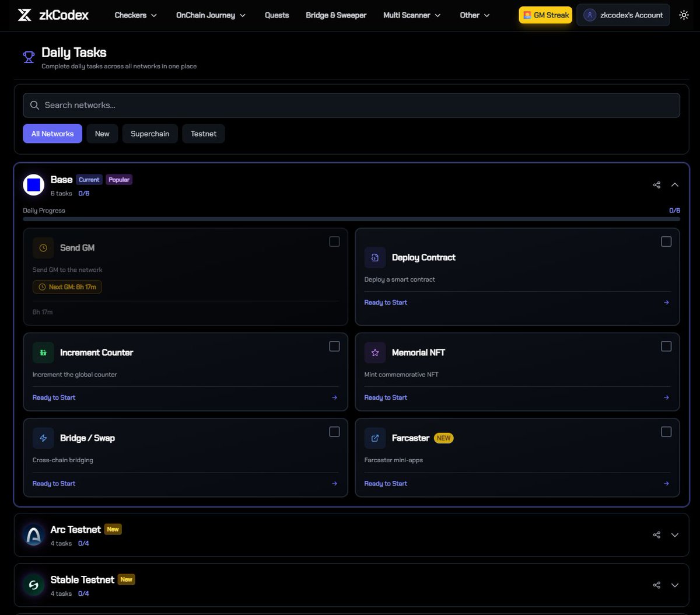Click the Stable Testnet logo
Screen dimensions: 700x615
coord(34,585)
